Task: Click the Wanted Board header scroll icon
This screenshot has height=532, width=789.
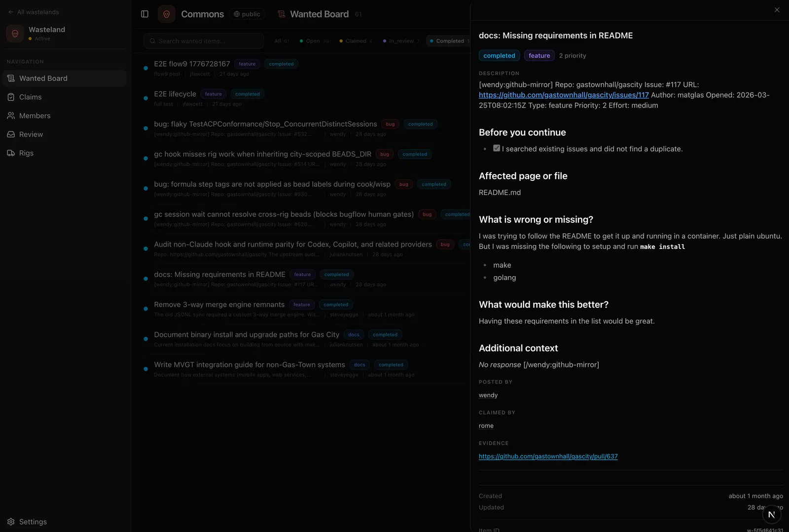Action: point(282,14)
